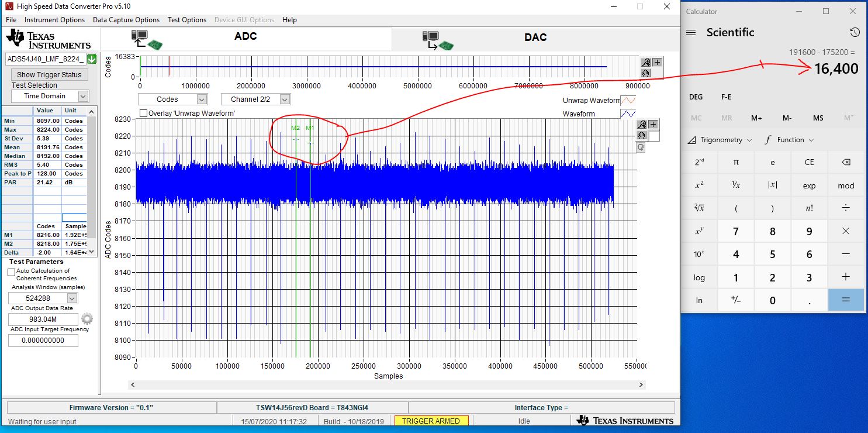Image resolution: width=868 pixels, height=433 pixels.
Task: Click the DAC board icon
Action: [x=439, y=40]
